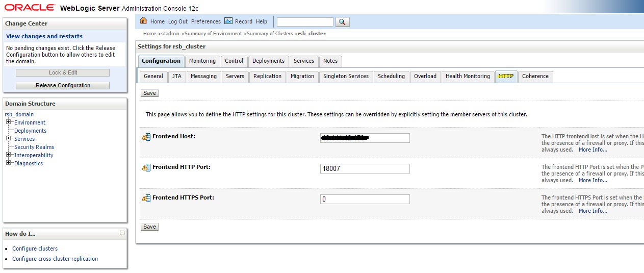This screenshot has height=273, width=644.
Task: Click the Frontend Host attribute icon
Action: (x=146, y=137)
